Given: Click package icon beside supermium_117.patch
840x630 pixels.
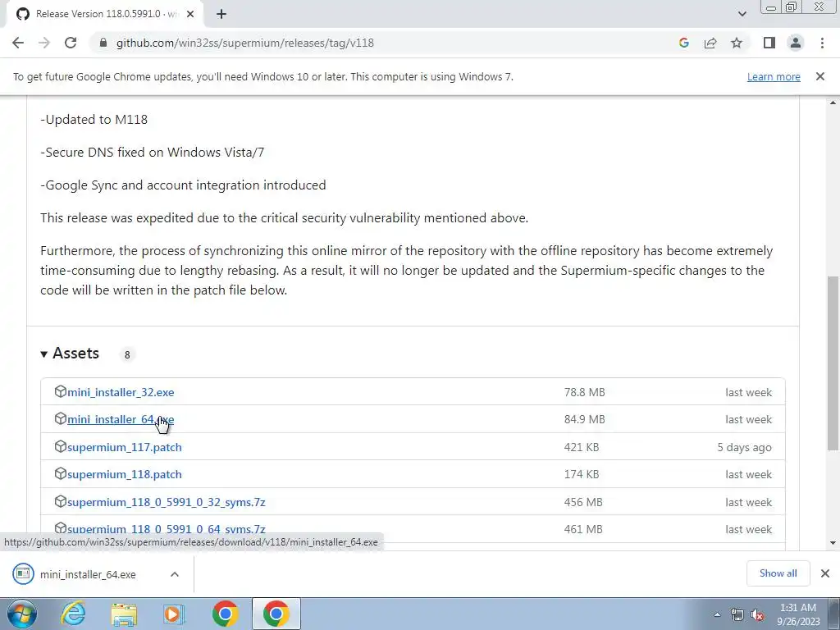Looking at the screenshot, I should [61, 446].
